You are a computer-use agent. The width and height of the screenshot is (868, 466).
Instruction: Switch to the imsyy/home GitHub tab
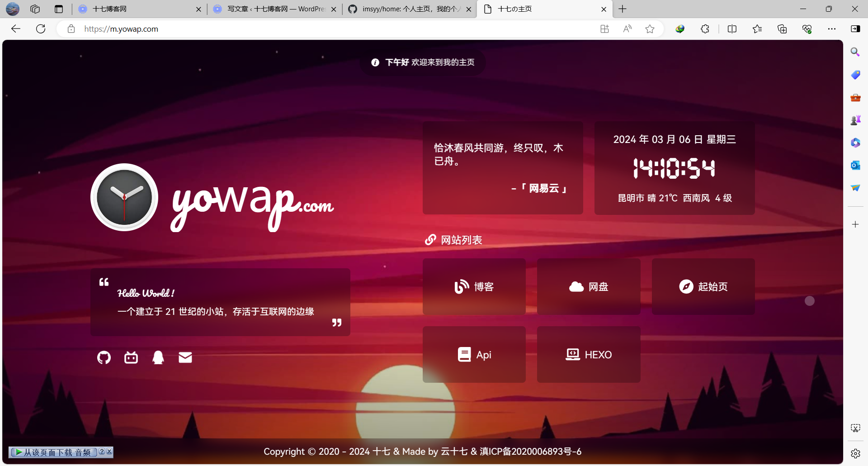[407, 9]
